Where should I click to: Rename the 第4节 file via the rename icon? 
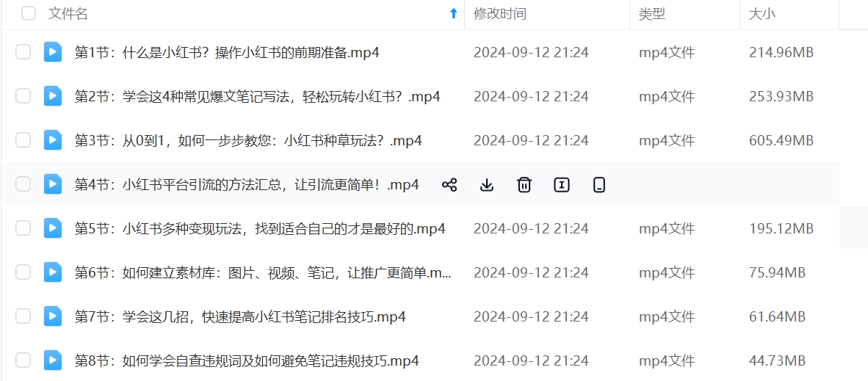561,185
